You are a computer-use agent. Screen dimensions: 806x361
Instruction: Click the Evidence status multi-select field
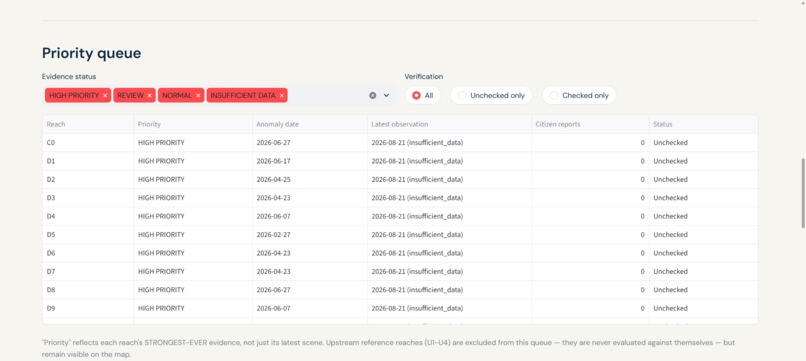pyautogui.click(x=219, y=95)
